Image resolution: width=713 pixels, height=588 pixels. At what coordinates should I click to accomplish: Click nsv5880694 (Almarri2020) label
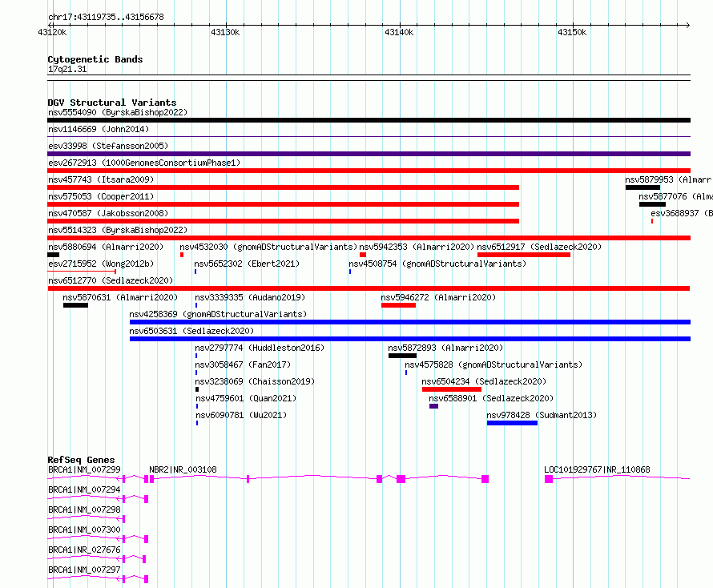click(x=106, y=247)
